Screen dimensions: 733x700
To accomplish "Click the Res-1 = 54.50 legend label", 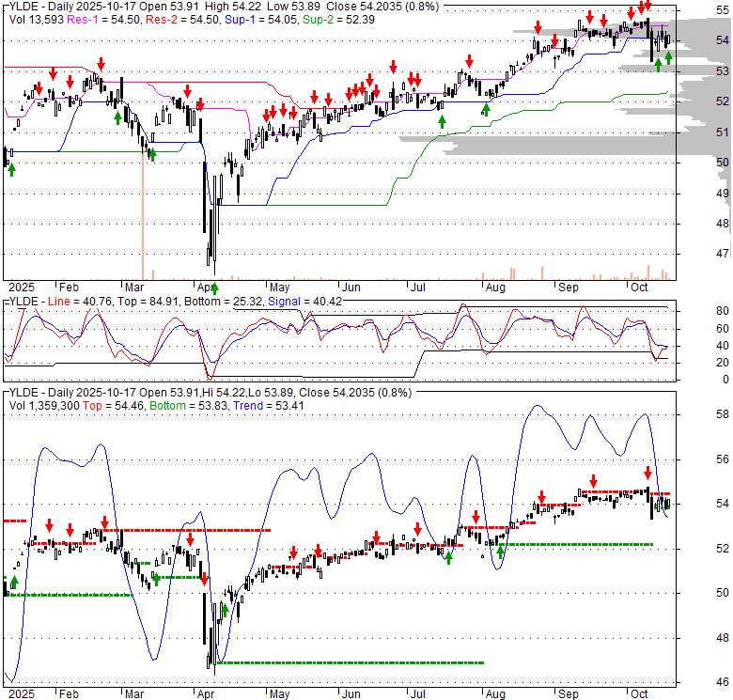I will tap(103, 20).
